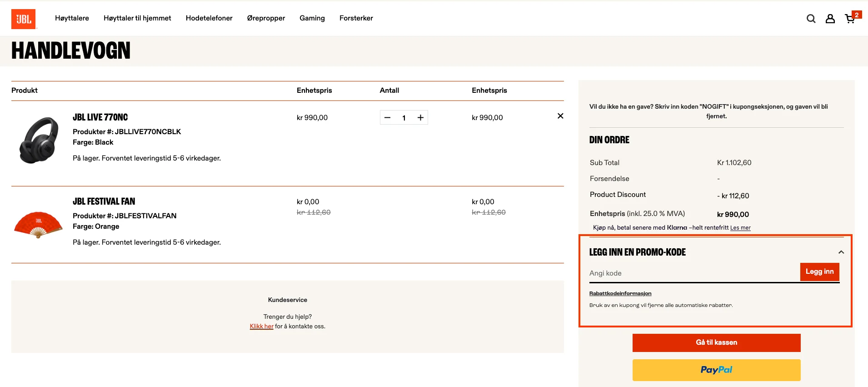
Task: Click the Legg inn button
Action: [x=819, y=272]
